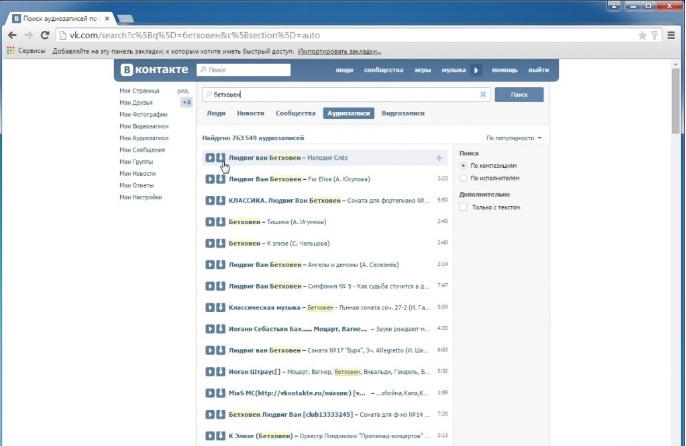686x446 pixels.
Task: Switch to the Сообщества search tab
Action: point(295,114)
